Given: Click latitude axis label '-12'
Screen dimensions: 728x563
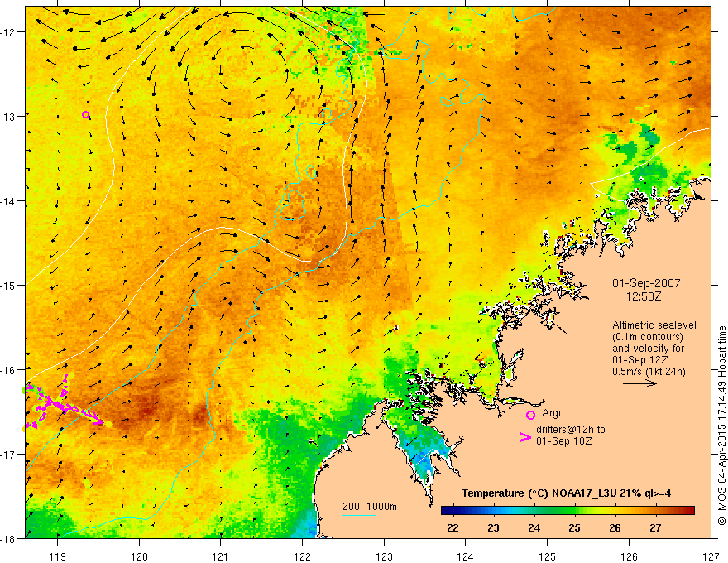Looking at the screenshot, I should 8,32.
